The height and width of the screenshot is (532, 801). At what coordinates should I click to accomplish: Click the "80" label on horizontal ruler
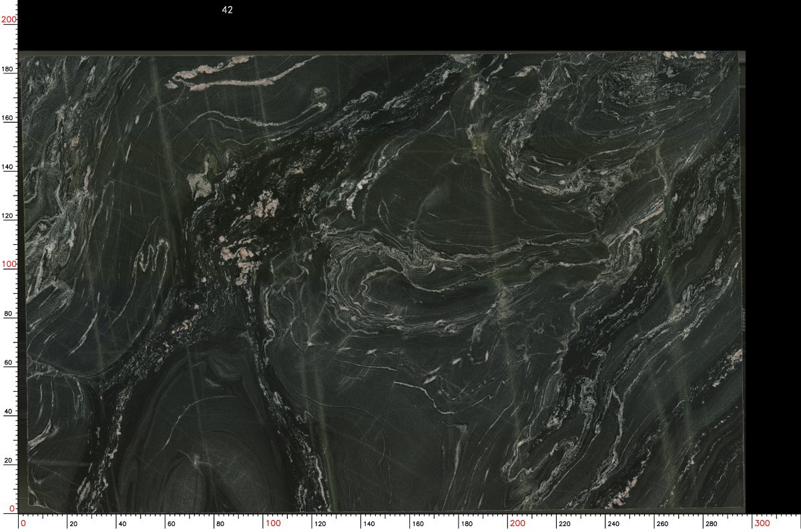(x=220, y=524)
